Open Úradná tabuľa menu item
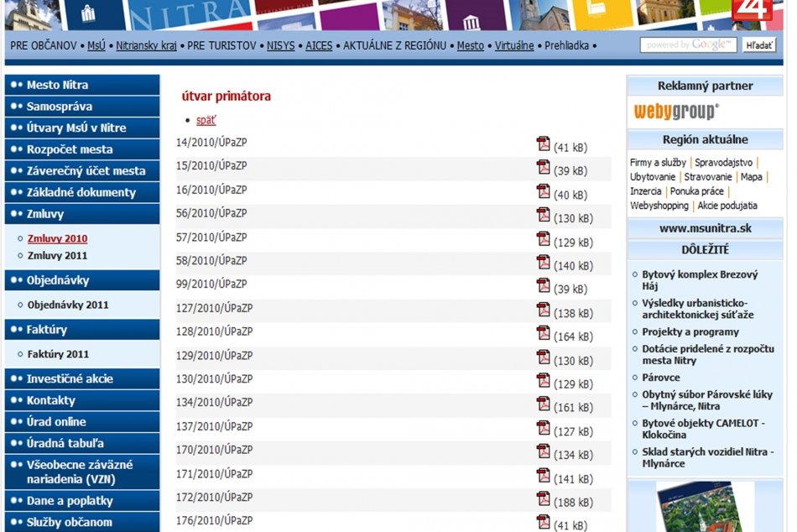The image size is (797, 532). (x=81, y=443)
